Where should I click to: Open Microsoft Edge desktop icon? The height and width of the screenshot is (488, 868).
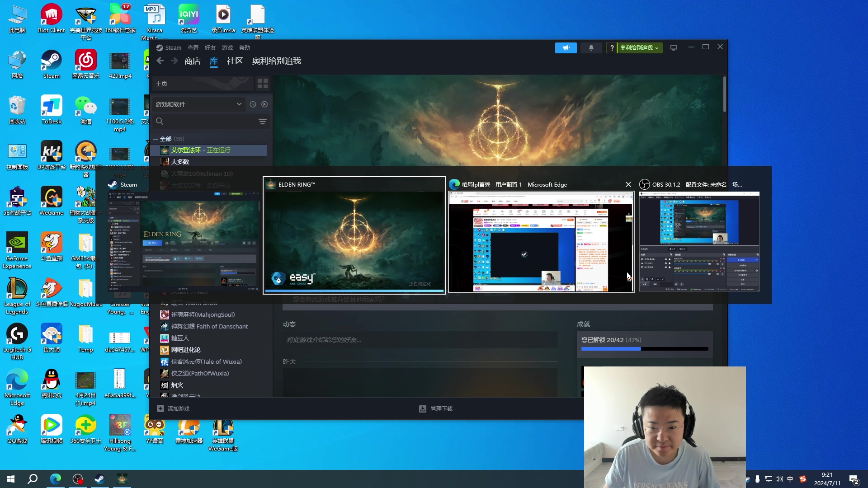tap(17, 387)
